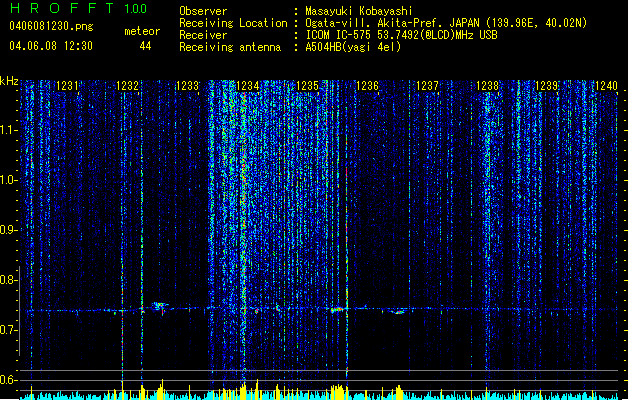Click the 0.7 kHz axis tick
629x400 pixels.
tap(8, 330)
